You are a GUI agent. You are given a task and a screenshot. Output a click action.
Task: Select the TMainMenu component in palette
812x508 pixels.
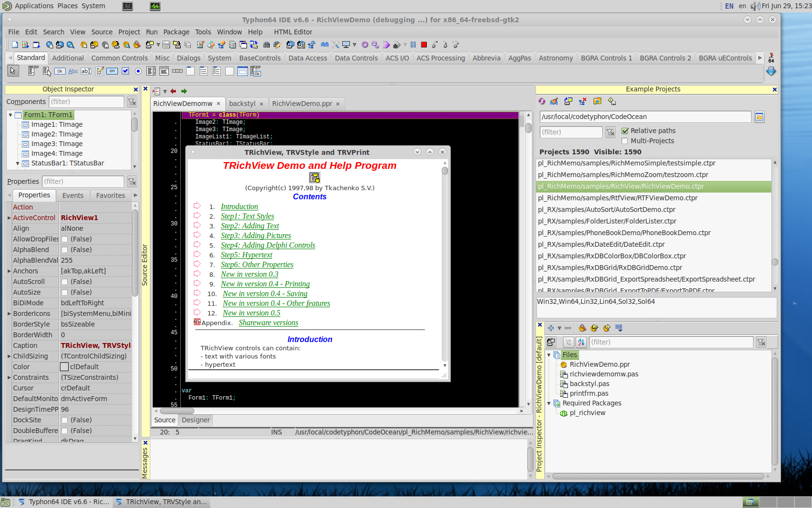point(34,71)
